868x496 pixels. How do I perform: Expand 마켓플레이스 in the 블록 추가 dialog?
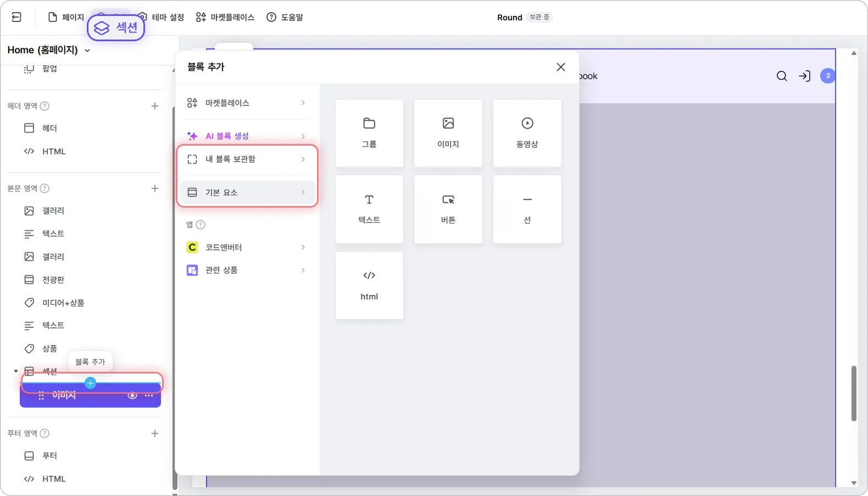pyautogui.click(x=247, y=103)
